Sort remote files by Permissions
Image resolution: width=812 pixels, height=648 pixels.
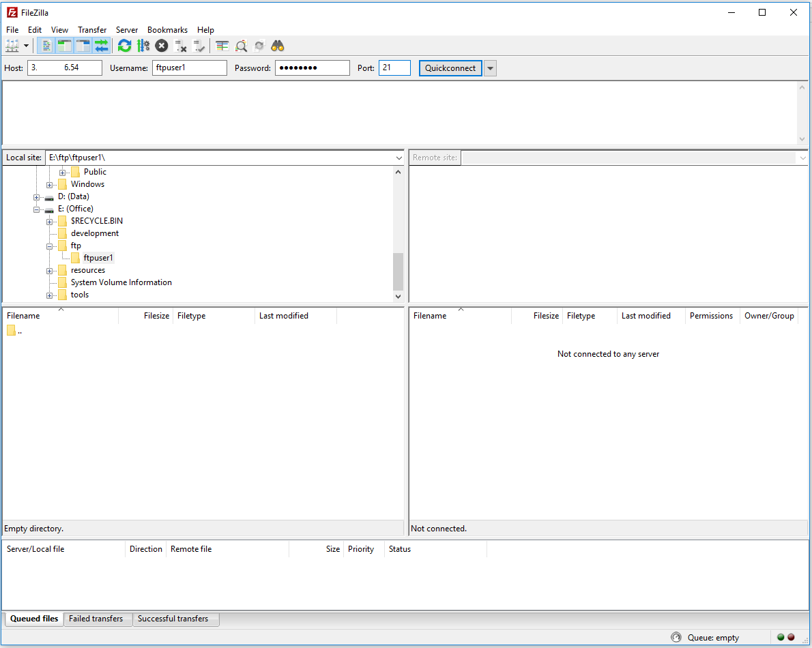pos(712,316)
